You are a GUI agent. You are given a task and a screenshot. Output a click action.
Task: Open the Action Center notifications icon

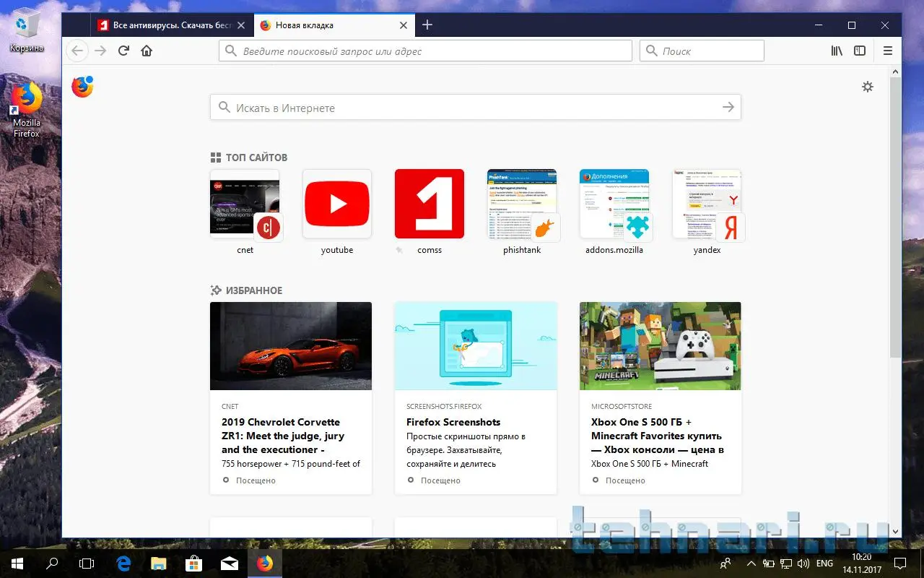(900, 563)
